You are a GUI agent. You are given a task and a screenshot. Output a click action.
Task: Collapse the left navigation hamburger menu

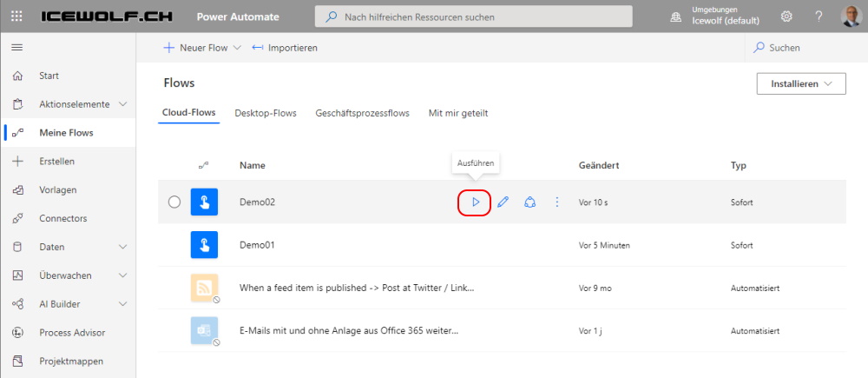tap(17, 48)
